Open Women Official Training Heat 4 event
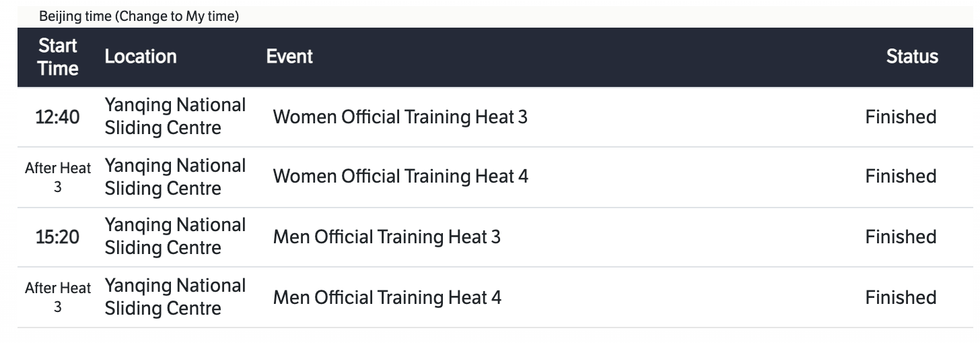 (400, 177)
